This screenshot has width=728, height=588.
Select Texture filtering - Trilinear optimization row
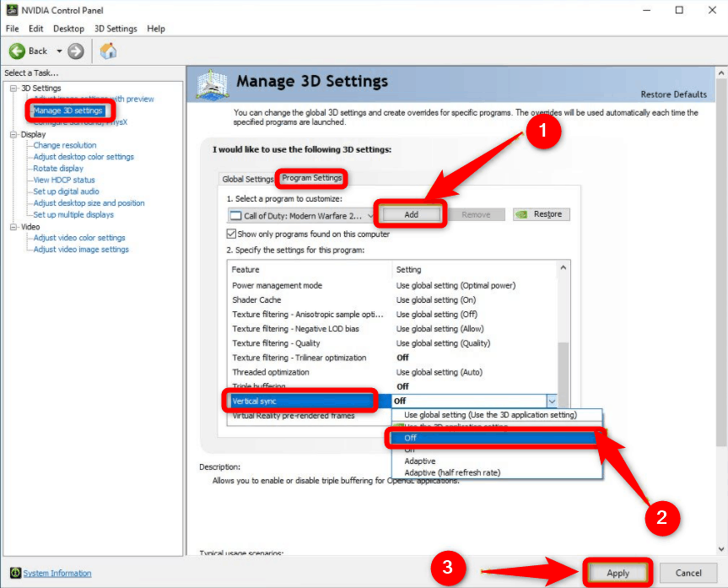coord(392,358)
